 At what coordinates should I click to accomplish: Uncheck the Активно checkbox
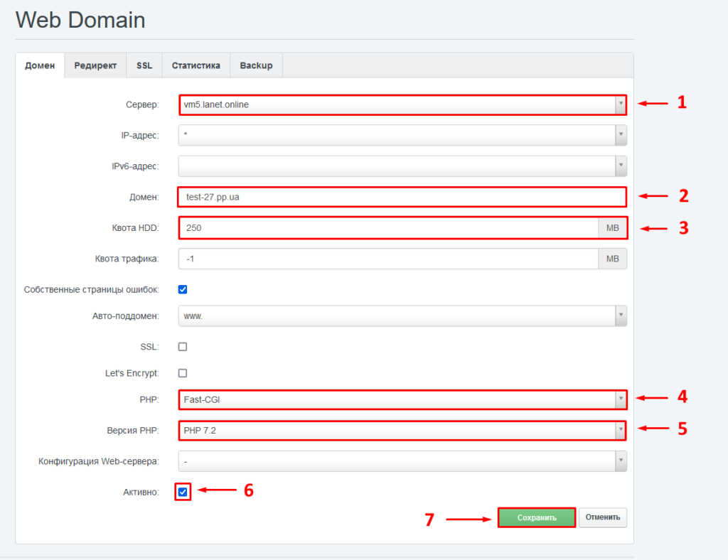click(x=183, y=492)
